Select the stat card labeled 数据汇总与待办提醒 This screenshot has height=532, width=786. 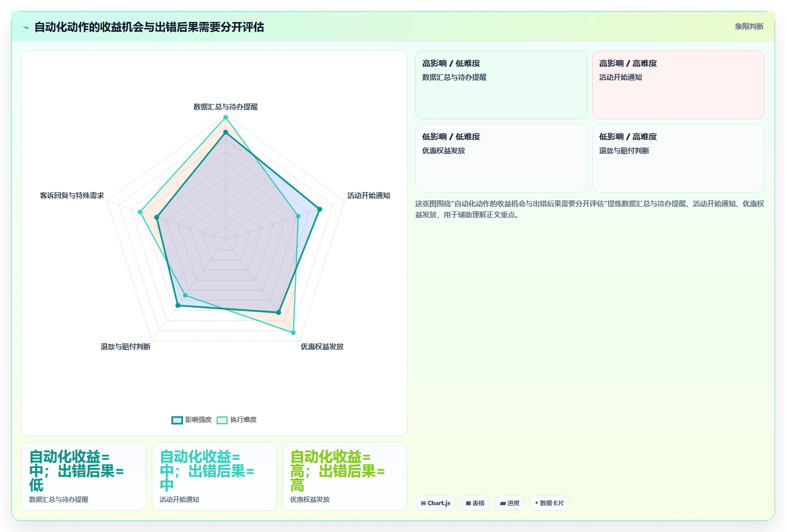tap(84, 476)
